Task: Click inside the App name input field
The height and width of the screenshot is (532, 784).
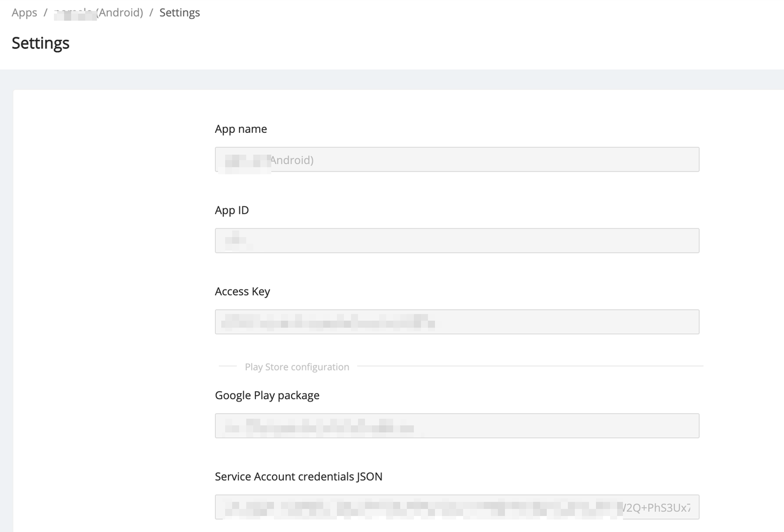Action: tap(456, 159)
